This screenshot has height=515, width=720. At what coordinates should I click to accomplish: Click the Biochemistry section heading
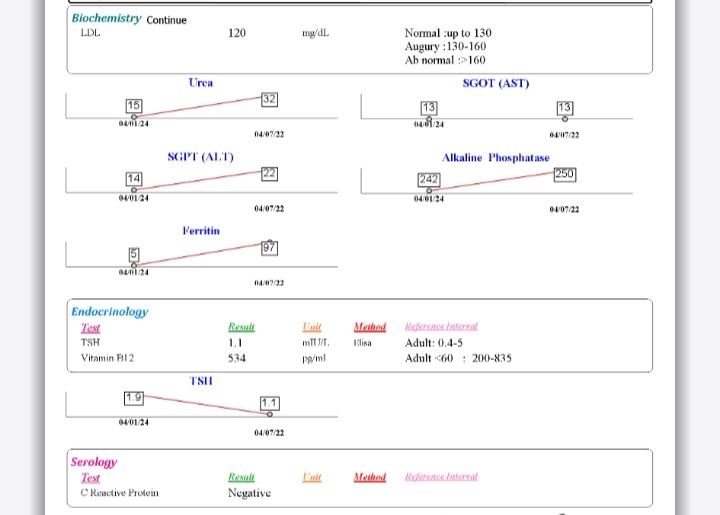point(107,19)
